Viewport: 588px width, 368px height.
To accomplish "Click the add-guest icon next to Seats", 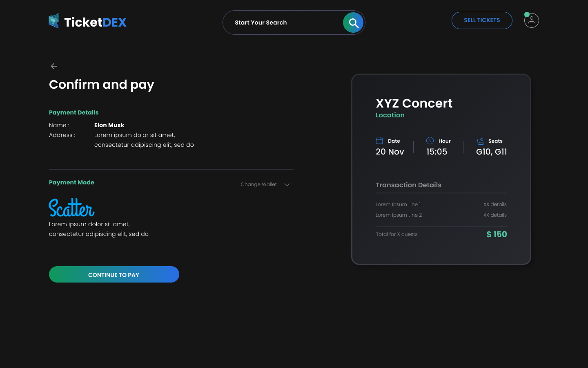I will (x=479, y=141).
